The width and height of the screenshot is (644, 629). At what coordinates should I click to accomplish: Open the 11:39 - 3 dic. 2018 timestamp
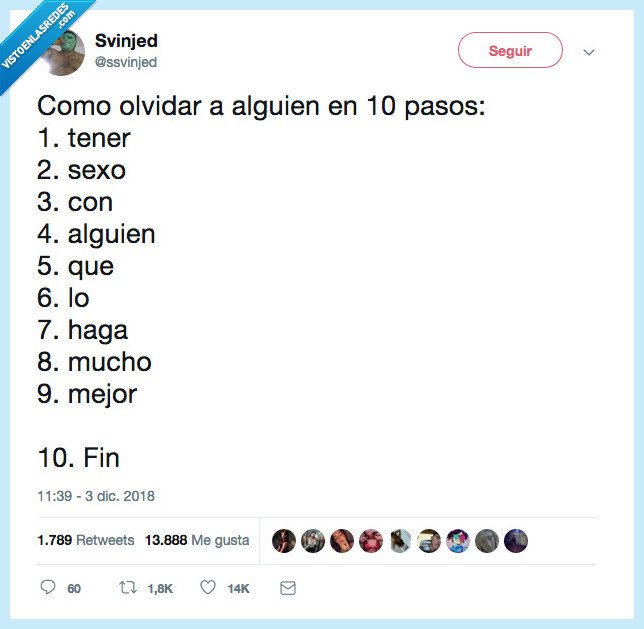pyautogui.click(x=96, y=495)
